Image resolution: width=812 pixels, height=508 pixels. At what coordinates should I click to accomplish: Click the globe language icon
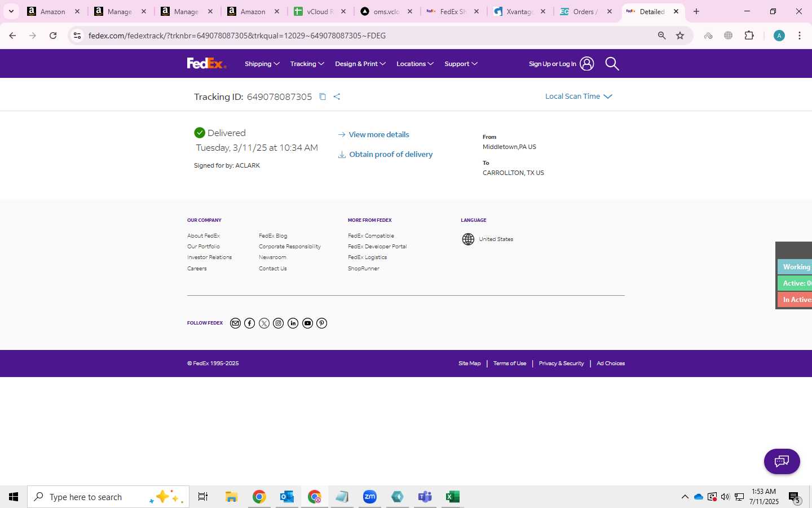(468, 239)
